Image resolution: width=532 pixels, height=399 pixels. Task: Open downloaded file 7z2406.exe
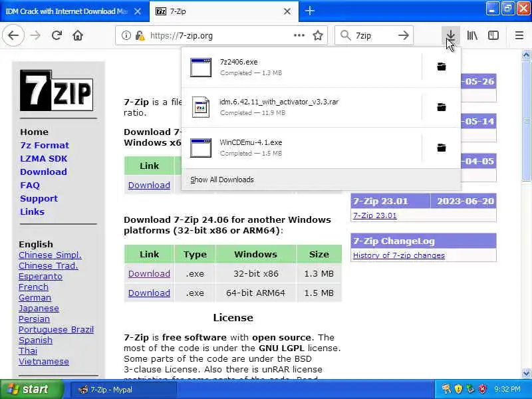302,67
